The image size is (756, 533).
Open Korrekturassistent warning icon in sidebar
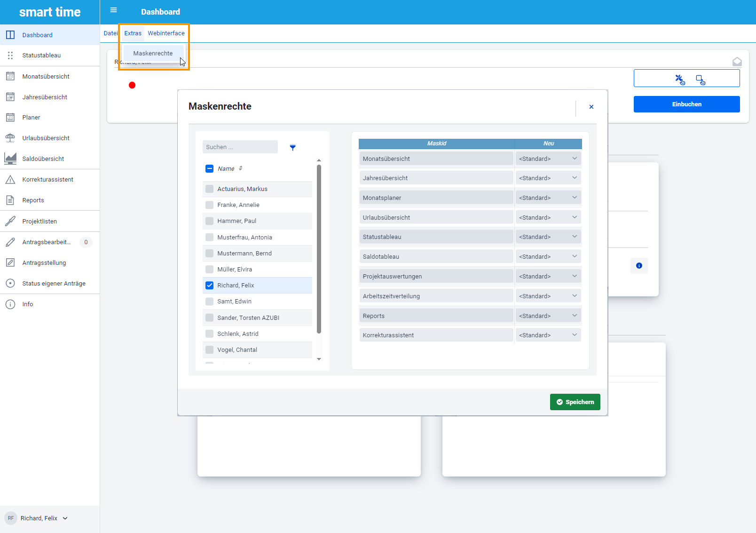click(10, 180)
